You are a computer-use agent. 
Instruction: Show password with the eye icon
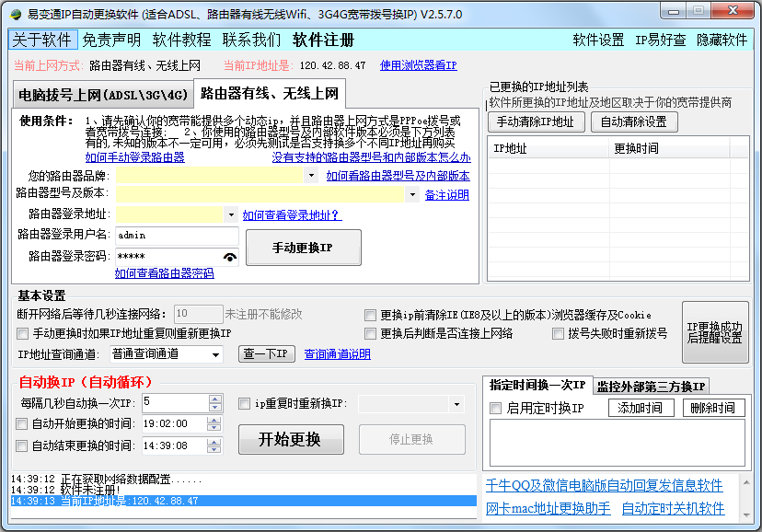[230, 257]
